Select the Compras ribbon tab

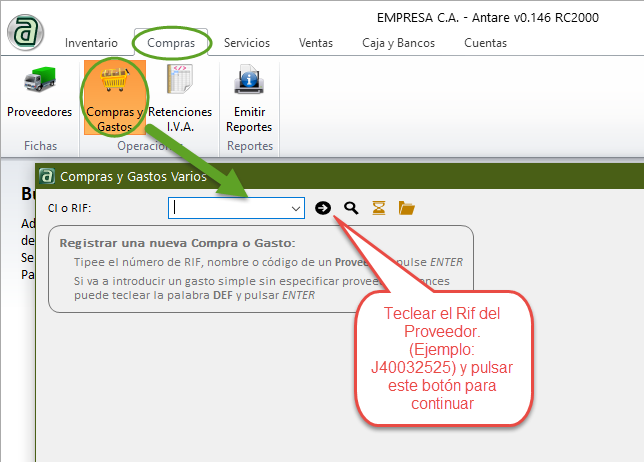coord(171,43)
